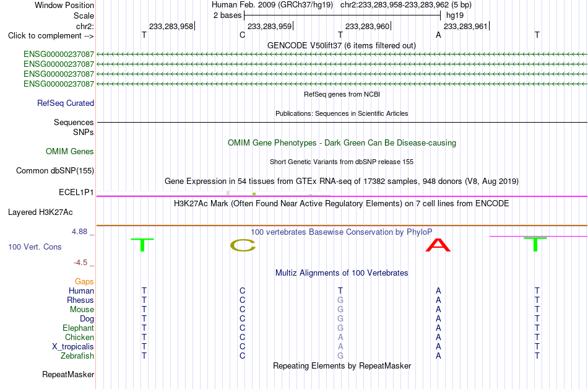This screenshot has width=588, height=389.
Task: Click position label 233,283,958
Action: click(171, 26)
